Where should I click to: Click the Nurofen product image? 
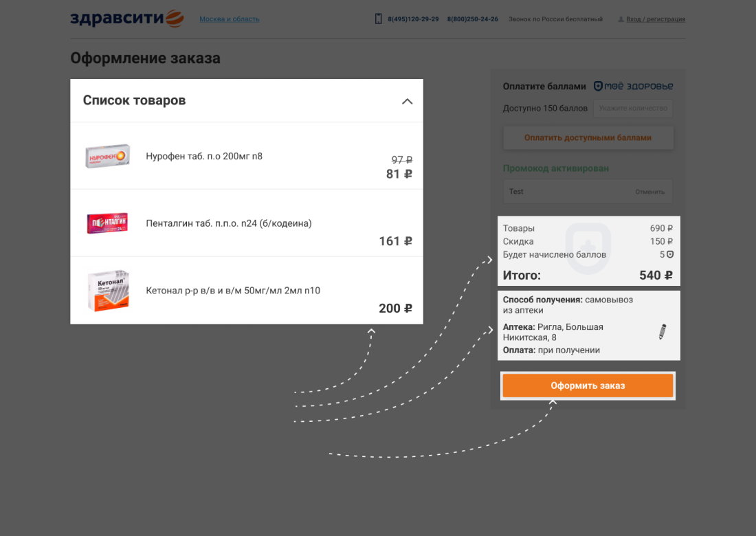coord(107,156)
